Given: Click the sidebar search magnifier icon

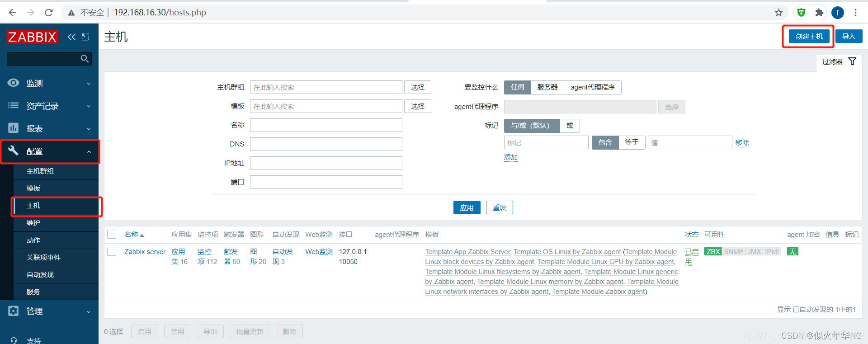Looking at the screenshot, I should point(85,59).
